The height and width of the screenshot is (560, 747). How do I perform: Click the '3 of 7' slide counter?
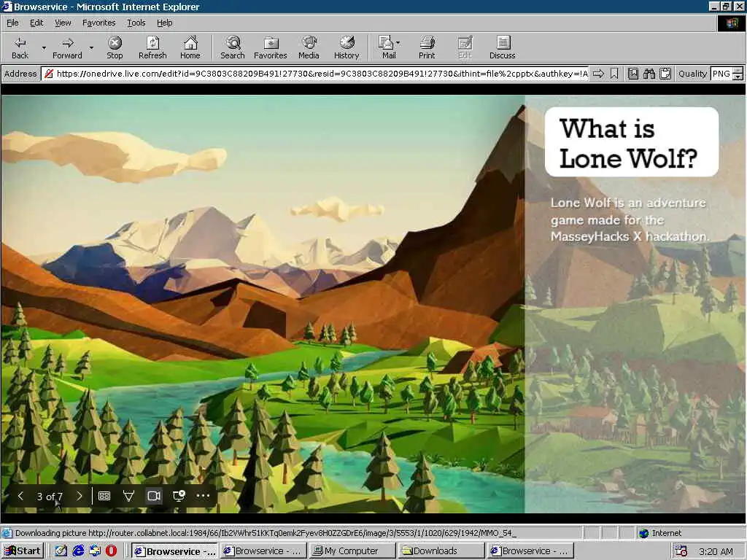(x=50, y=496)
